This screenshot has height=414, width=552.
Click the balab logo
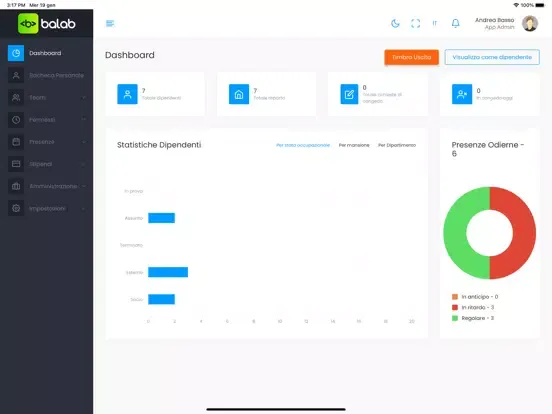click(46, 24)
